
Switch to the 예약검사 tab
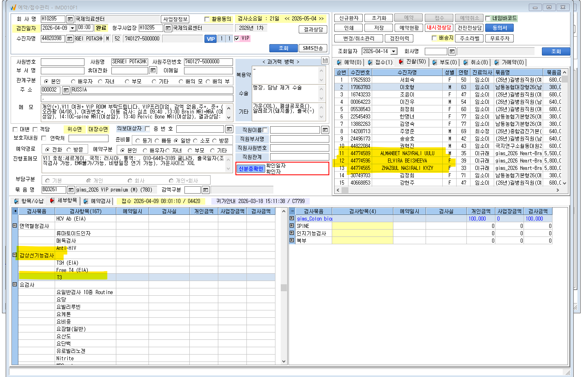pos(97,201)
